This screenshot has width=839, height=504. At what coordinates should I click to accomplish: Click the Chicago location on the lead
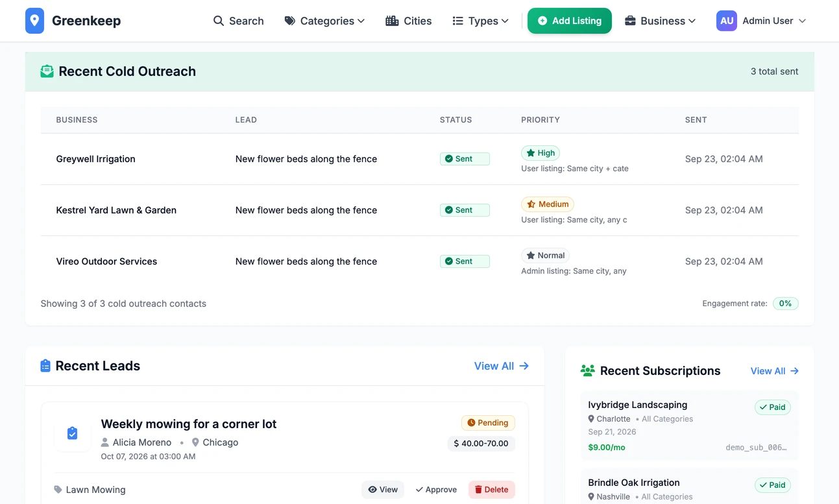221,442
